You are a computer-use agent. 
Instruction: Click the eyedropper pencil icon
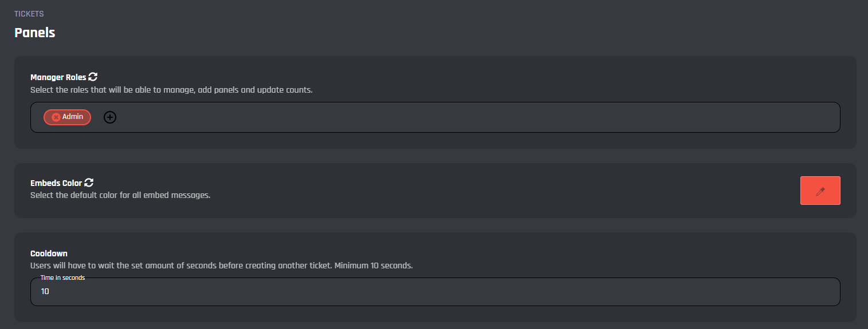pos(820,191)
